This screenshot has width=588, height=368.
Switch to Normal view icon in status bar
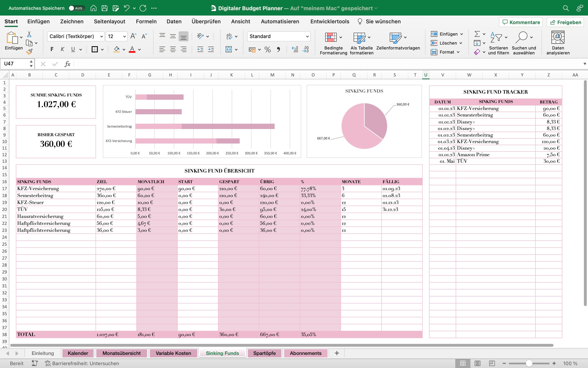(x=463, y=363)
